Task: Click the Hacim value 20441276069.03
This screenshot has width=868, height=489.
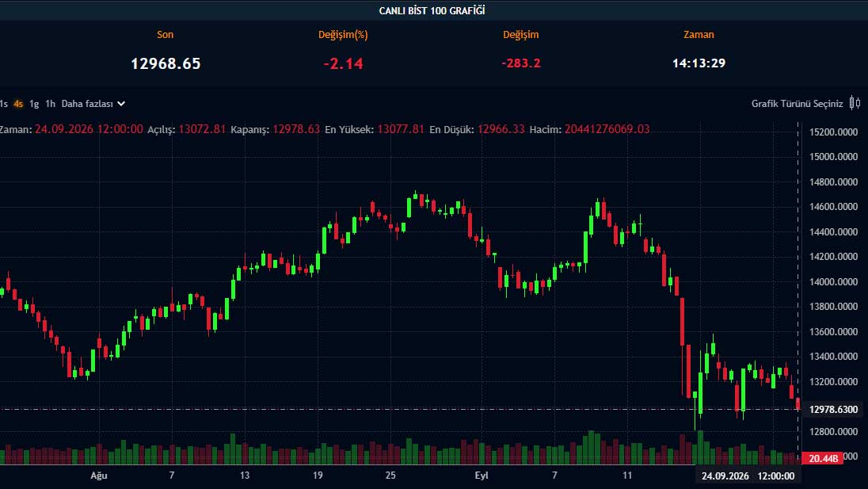Action: click(x=607, y=130)
